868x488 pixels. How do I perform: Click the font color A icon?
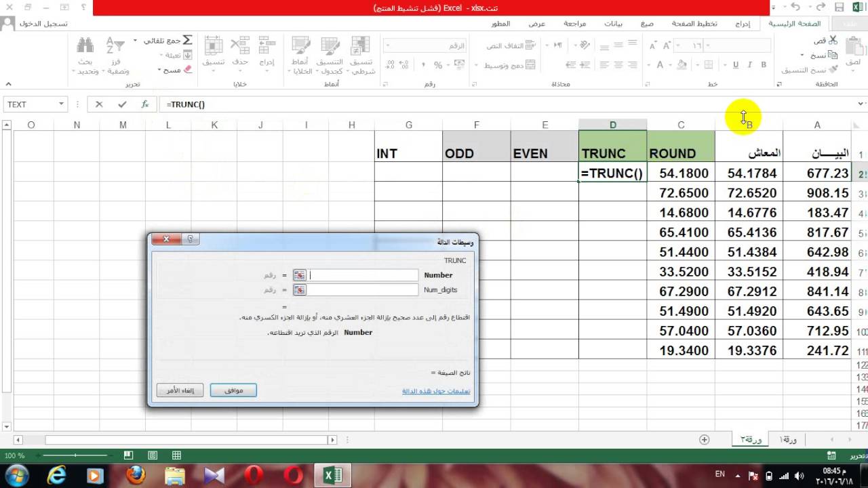pyautogui.click(x=659, y=65)
